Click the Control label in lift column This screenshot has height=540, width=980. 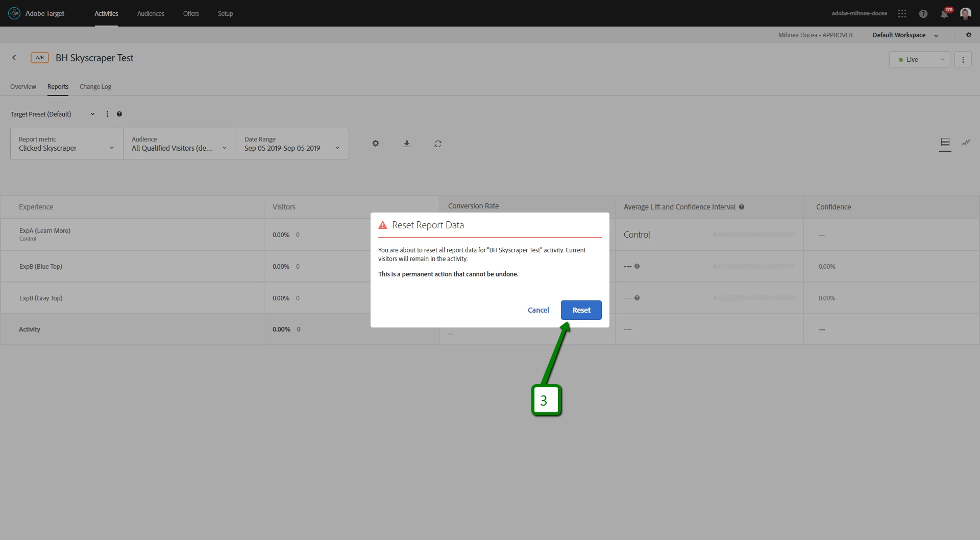[x=637, y=234]
